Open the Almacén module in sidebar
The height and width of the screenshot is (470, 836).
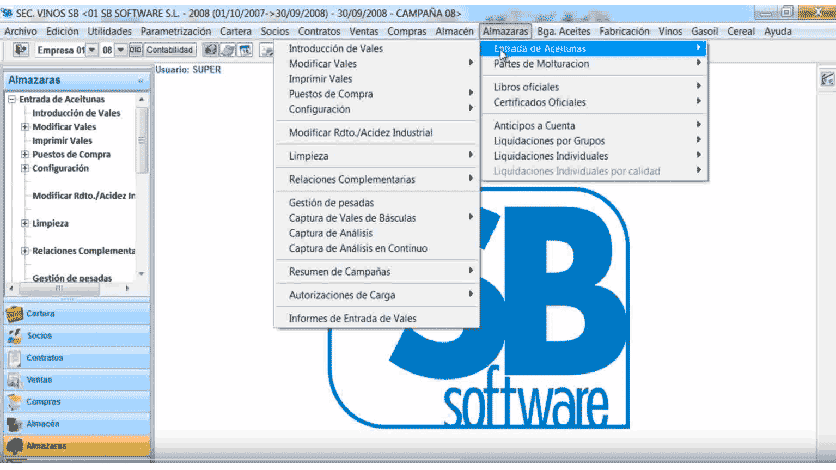(45, 424)
